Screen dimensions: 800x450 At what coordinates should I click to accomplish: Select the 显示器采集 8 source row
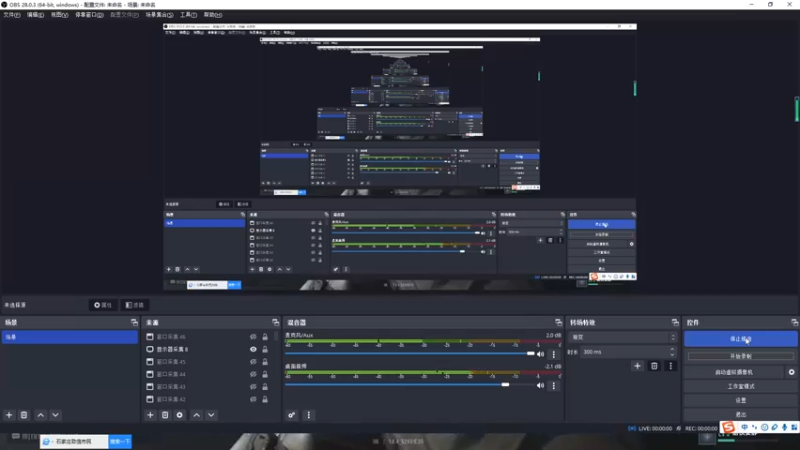(210, 349)
